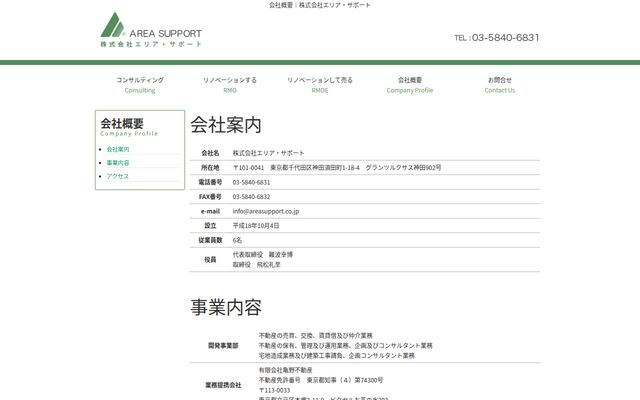Click the 設立 row label

210,226
